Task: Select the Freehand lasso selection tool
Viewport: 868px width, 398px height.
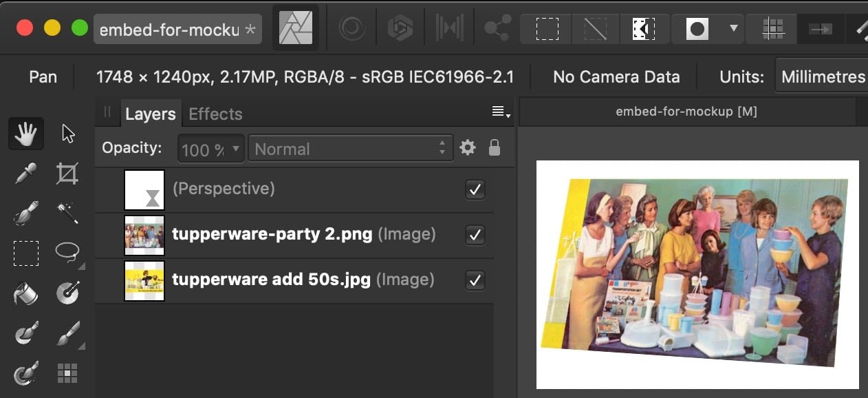Action: tap(67, 253)
